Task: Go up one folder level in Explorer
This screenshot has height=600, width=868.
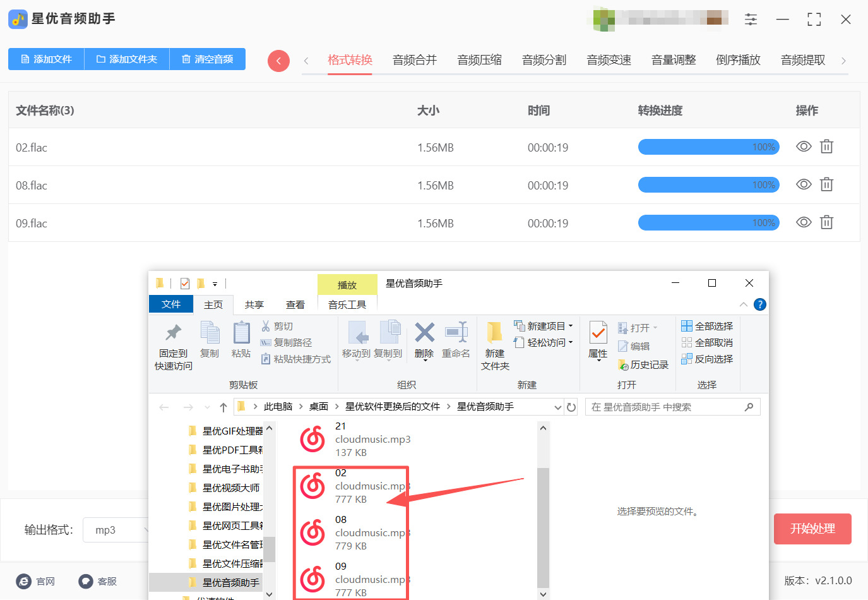Action: 223,407
